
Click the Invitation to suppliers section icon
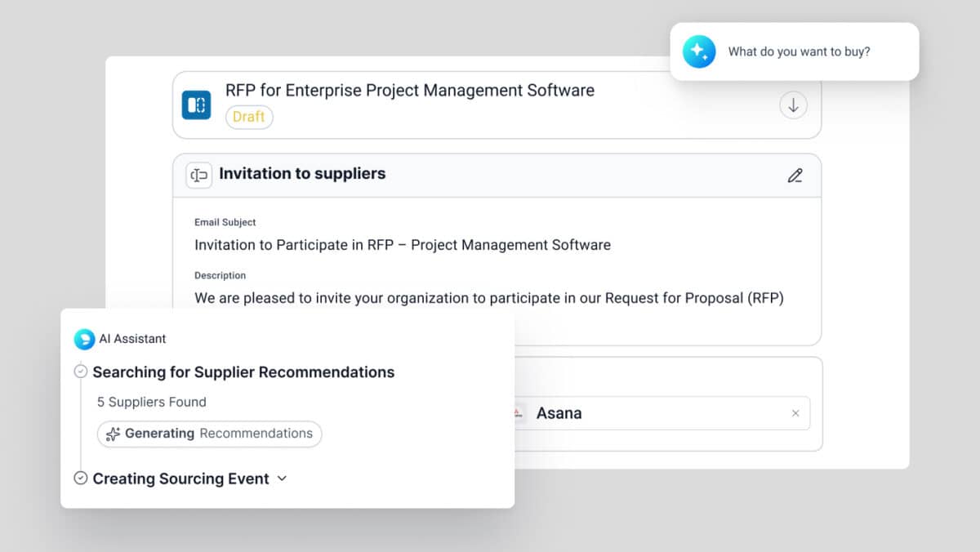coord(198,175)
